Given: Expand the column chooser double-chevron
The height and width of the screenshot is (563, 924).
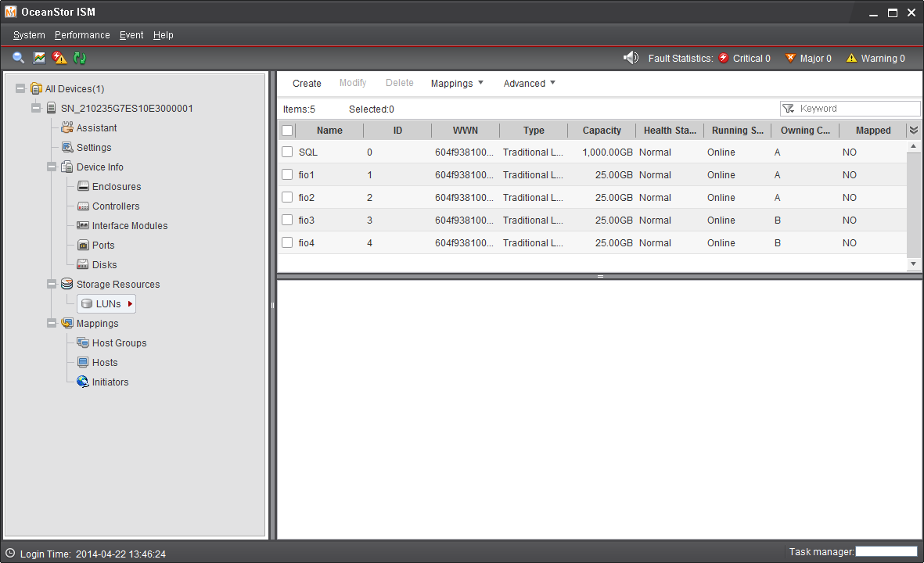Looking at the screenshot, I should (x=913, y=130).
